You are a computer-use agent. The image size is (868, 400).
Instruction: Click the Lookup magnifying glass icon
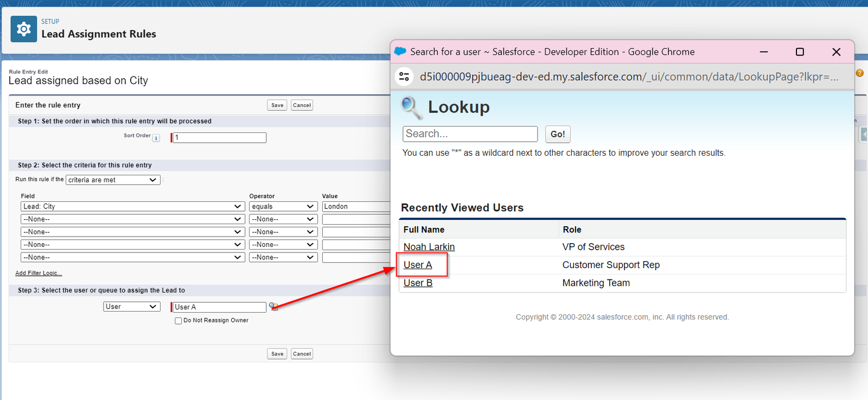pos(412,107)
